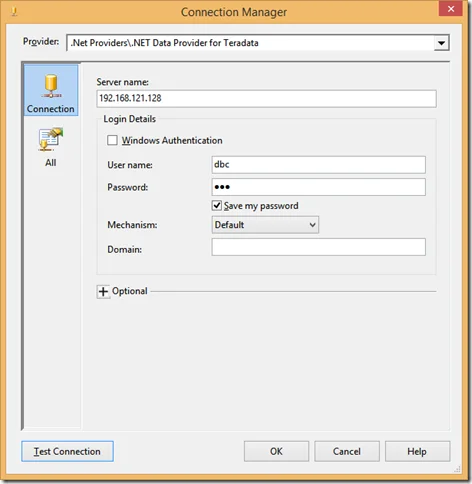Image resolution: width=472 pixels, height=484 pixels.
Task: Click the User name label
Action: (130, 165)
